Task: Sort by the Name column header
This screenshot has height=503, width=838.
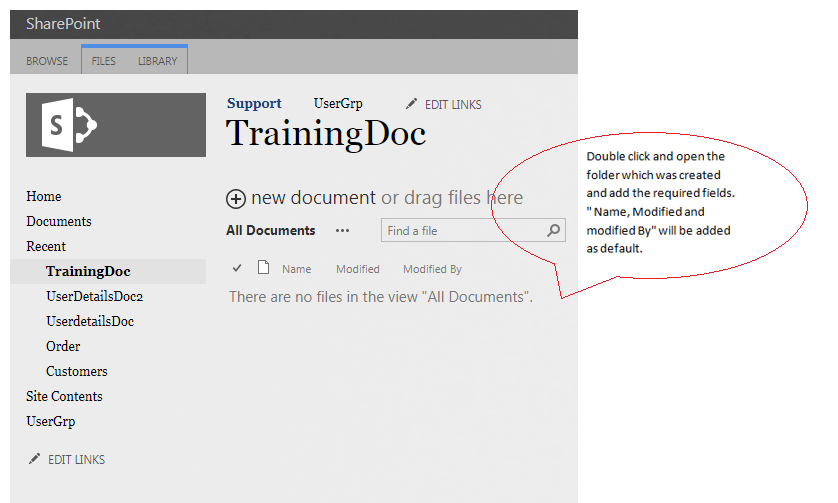Action: [297, 269]
